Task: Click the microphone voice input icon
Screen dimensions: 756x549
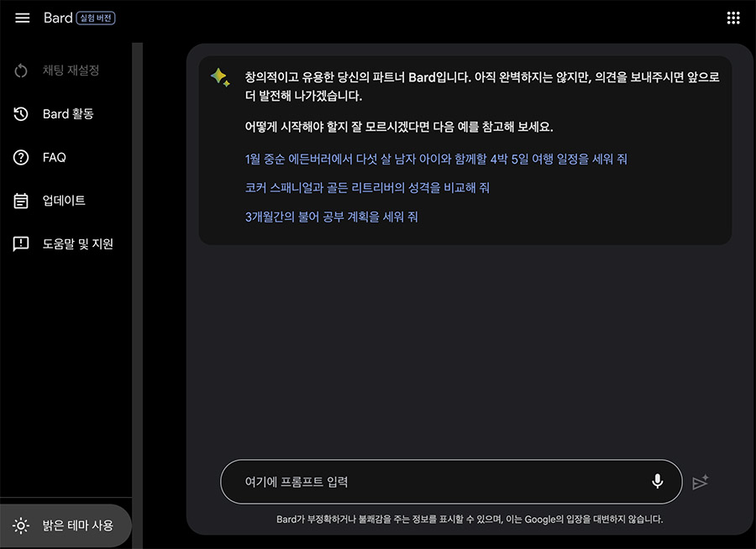Action: (x=657, y=481)
